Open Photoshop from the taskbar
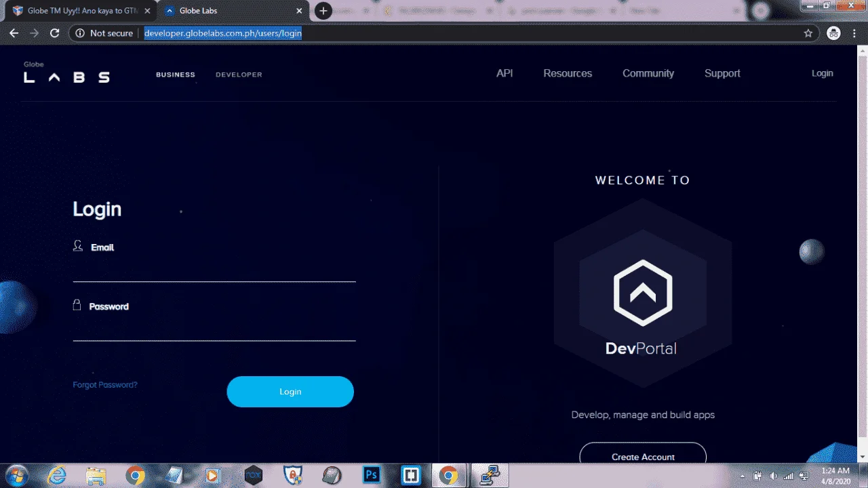This screenshot has width=868, height=488. (372, 476)
